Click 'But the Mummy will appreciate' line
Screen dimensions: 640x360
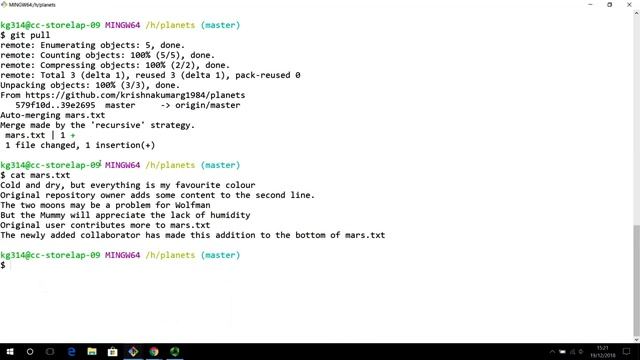point(125,215)
